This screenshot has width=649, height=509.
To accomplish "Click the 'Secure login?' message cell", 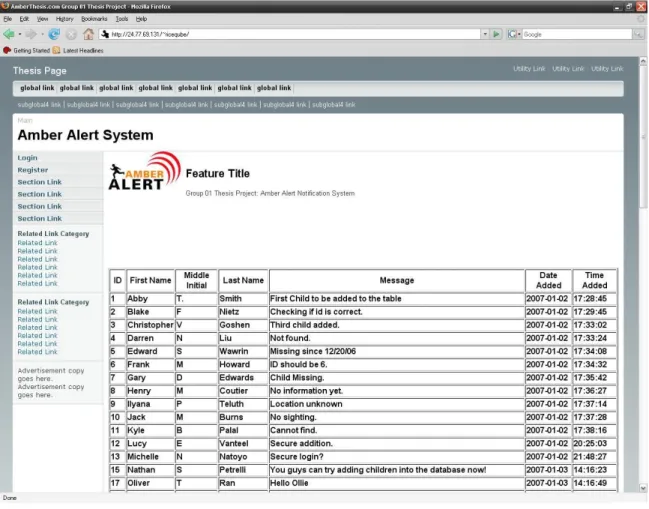I will coord(397,457).
